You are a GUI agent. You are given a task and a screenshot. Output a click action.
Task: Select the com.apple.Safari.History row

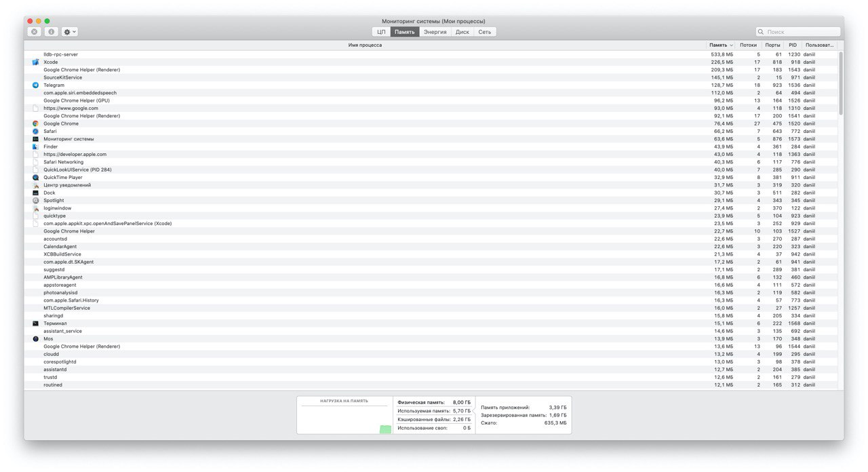(431, 300)
